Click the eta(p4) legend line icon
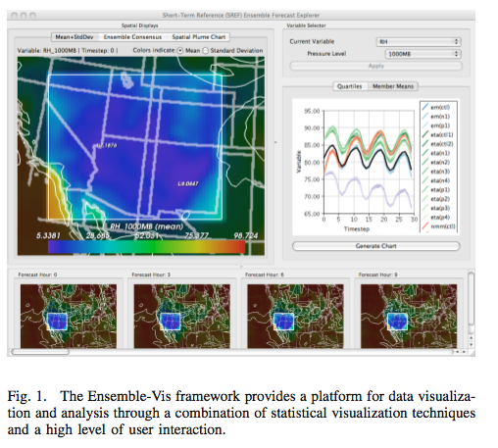 pos(424,217)
